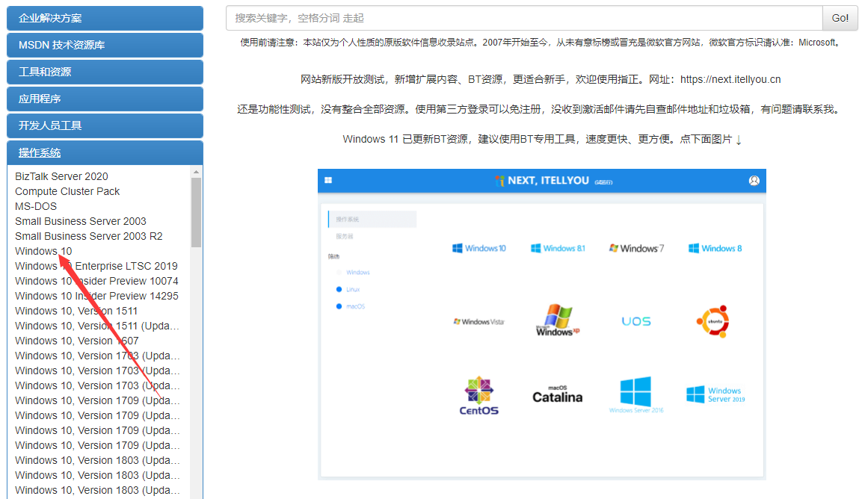Expand the 开发人员工具 section

click(105, 125)
